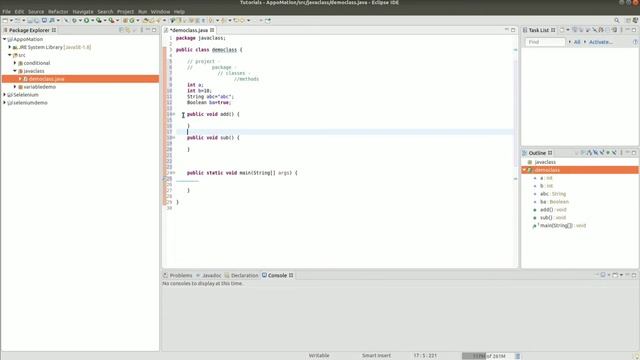Open the Navigate menu
The height and width of the screenshot is (360, 640).
83,11
